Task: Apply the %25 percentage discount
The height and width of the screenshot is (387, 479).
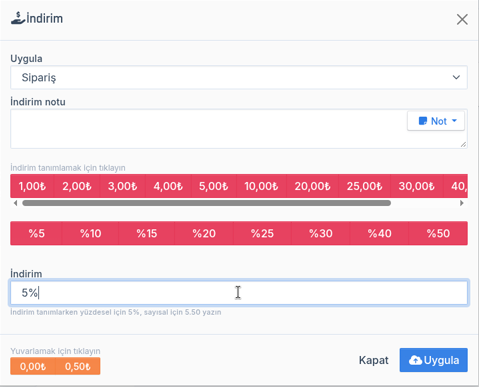Action: [x=262, y=233]
